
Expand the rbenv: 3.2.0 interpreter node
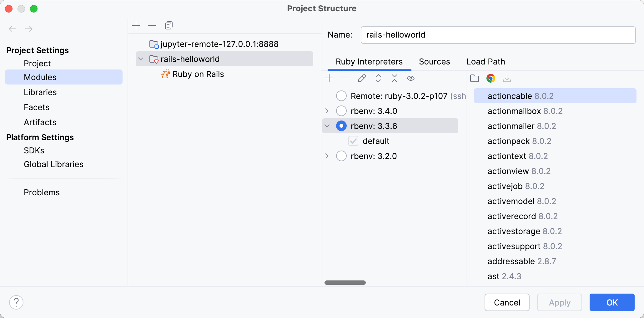point(327,156)
